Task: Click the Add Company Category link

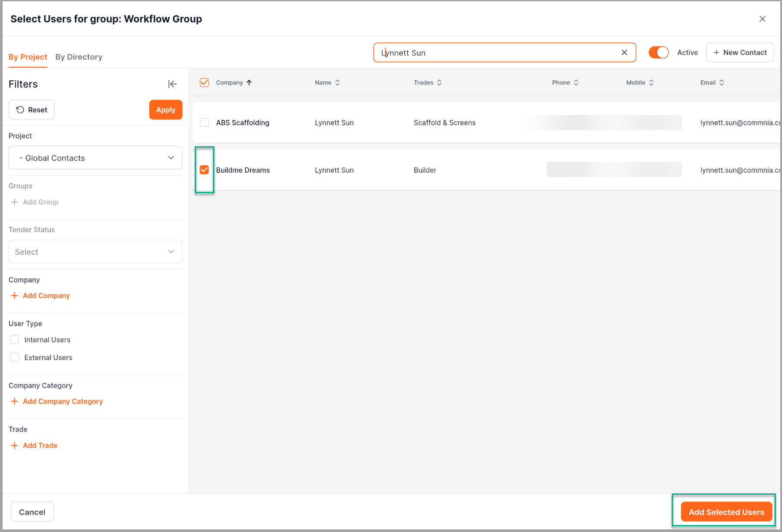Action: click(x=56, y=401)
